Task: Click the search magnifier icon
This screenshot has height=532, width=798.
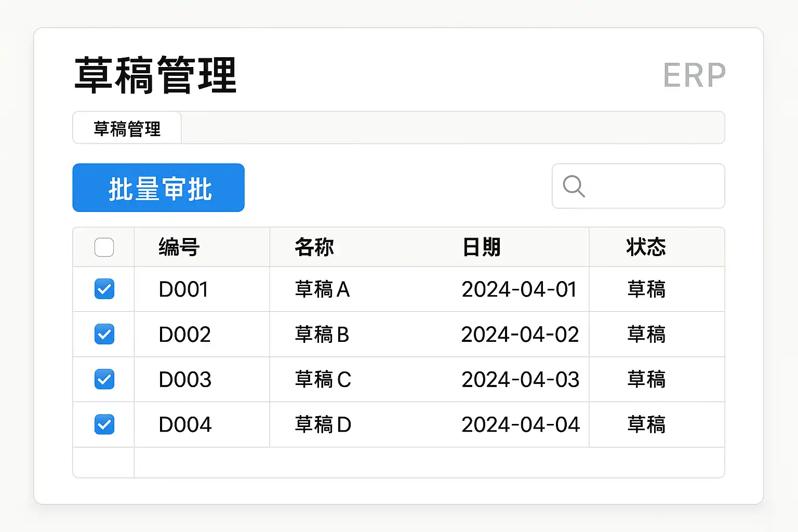Action: point(574,186)
